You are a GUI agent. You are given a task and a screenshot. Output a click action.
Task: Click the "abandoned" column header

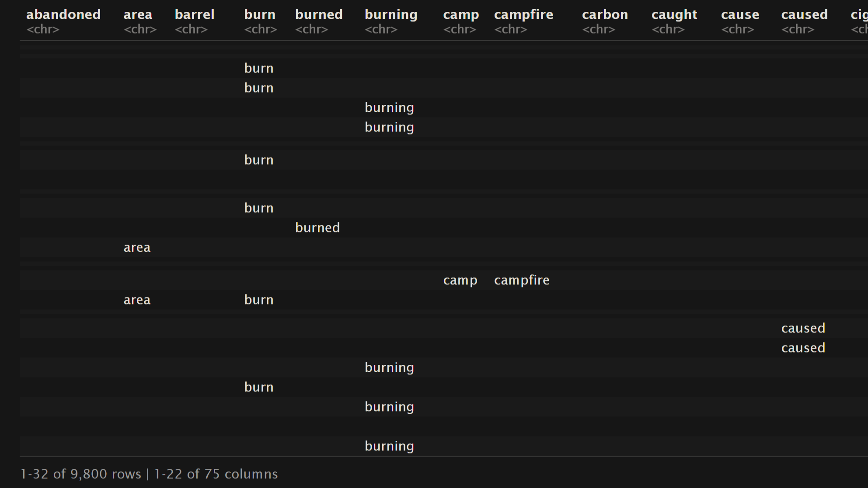coord(63,15)
